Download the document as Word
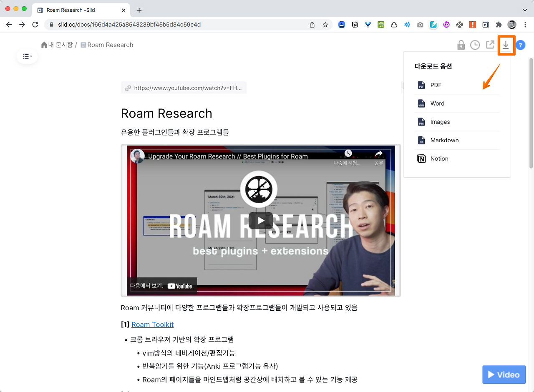The width and height of the screenshot is (534, 392). 457,103
